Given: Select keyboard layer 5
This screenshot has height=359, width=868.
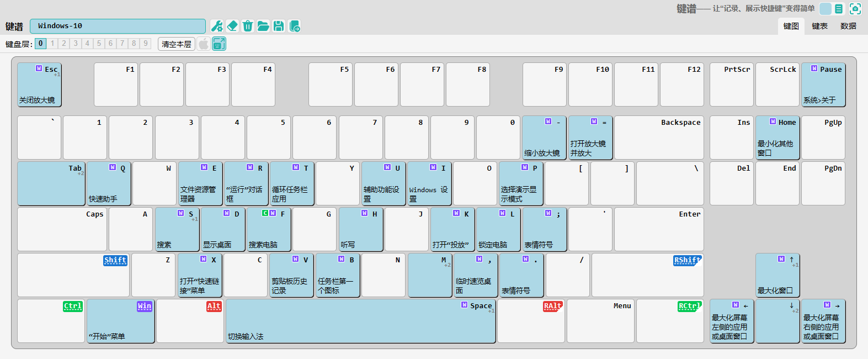Looking at the screenshot, I should coord(99,44).
